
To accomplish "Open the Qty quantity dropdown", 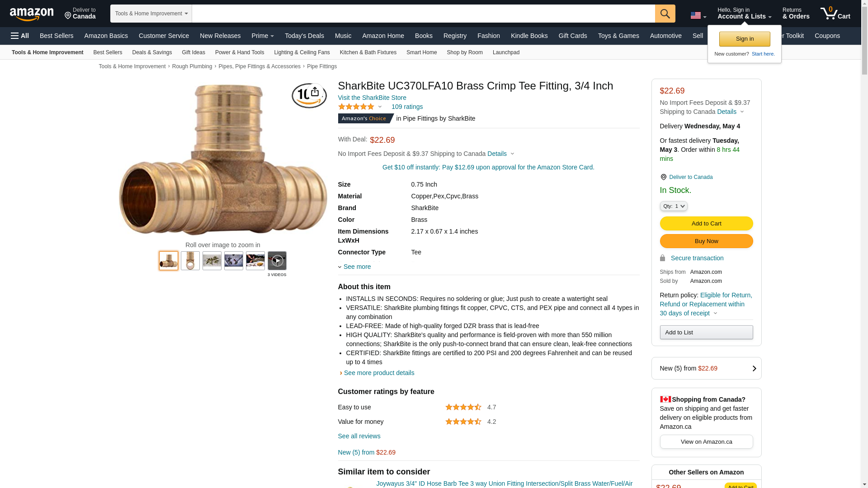I will click(674, 206).
